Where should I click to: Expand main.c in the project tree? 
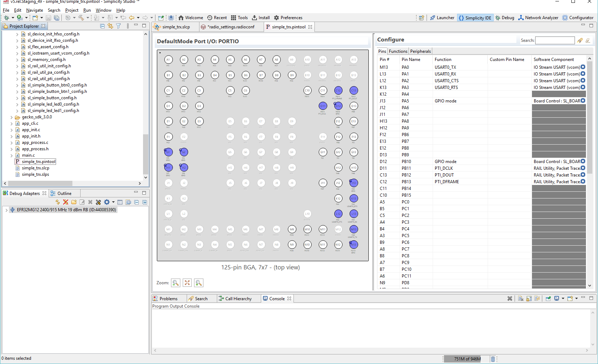(x=12, y=156)
